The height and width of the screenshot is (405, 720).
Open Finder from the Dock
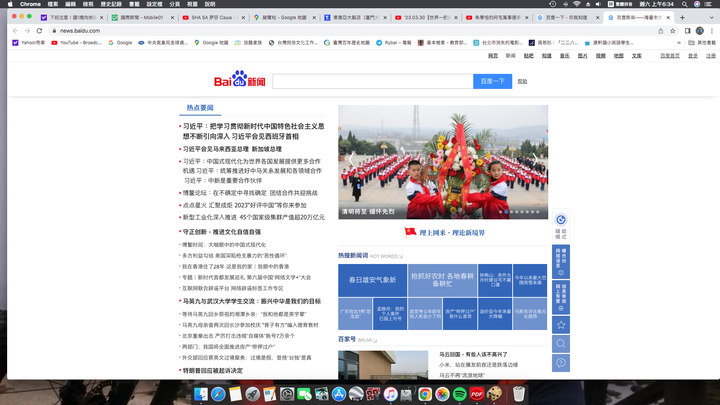point(201,394)
